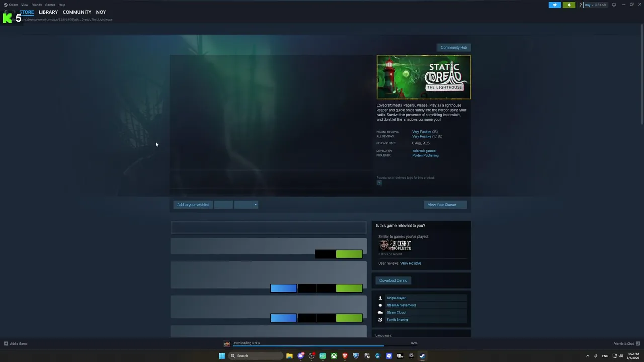Click the Steam Achievements icon

380,305
